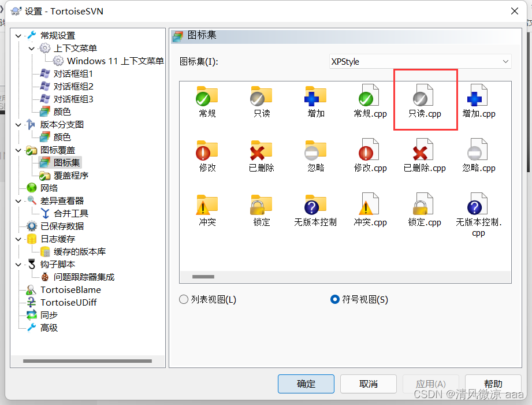This screenshot has width=532, height=405.
Task: Open the TortoiseBlame settings page
Action: coord(70,289)
